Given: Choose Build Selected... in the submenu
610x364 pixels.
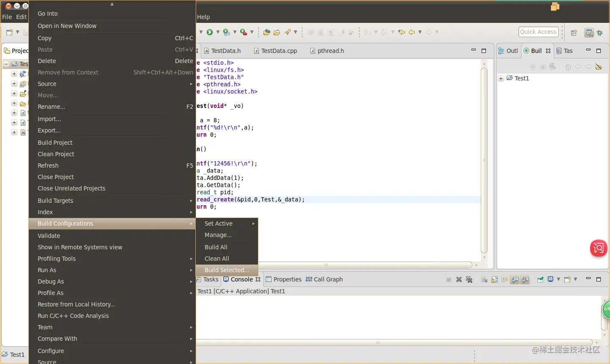Looking at the screenshot, I should [227, 270].
